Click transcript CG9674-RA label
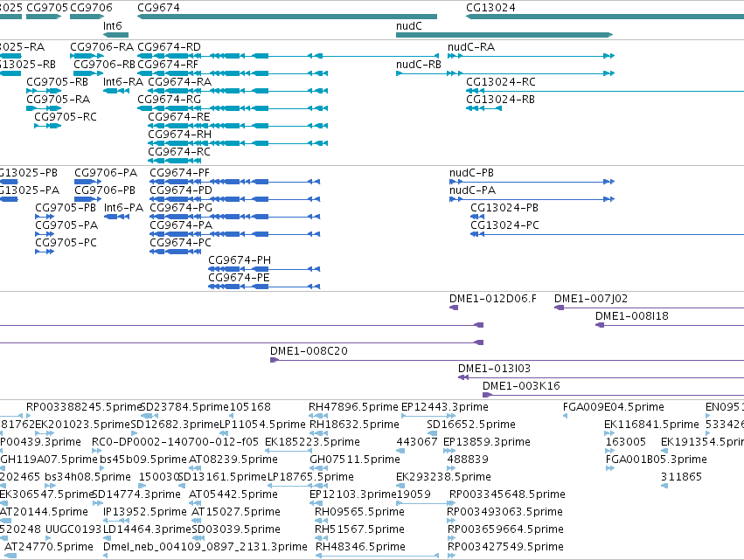The height and width of the screenshot is (560, 744). coord(180,82)
